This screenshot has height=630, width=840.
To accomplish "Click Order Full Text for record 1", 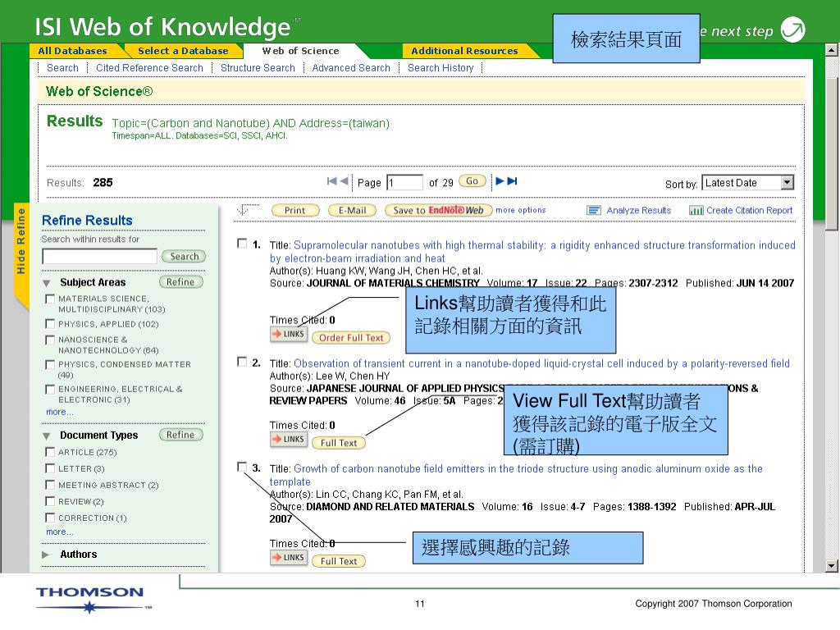I will [351, 338].
